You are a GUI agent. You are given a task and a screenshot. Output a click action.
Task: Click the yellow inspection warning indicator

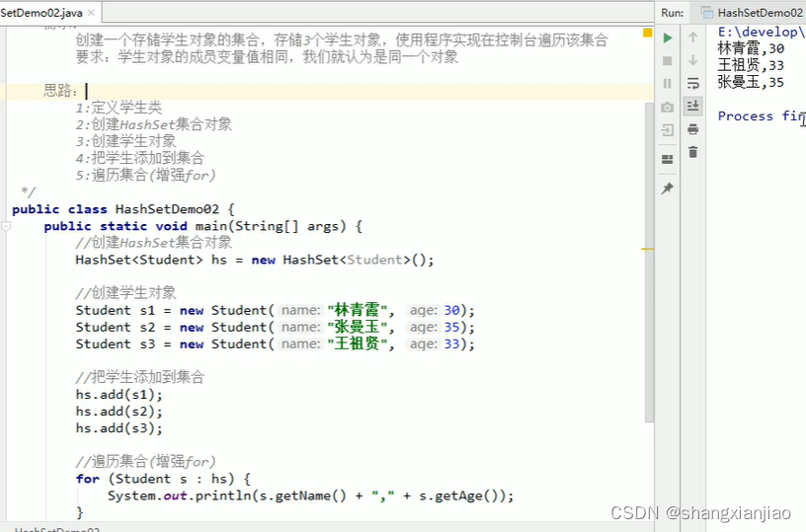648,33
